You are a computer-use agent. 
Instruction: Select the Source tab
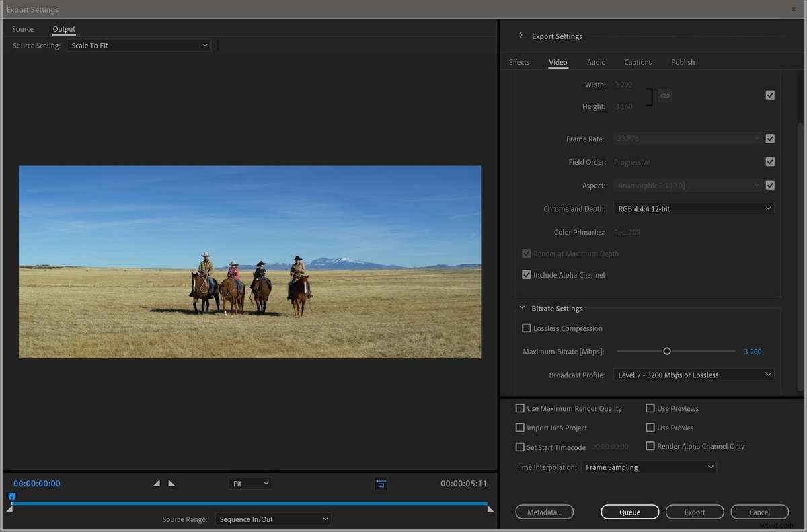pyautogui.click(x=22, y=28)
